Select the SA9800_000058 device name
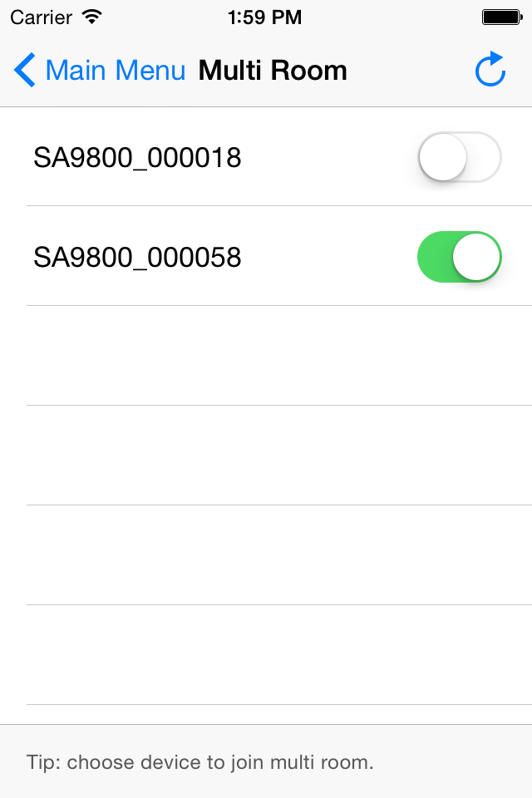The width and height of the screenshot is (532, 798). [137, 257]
